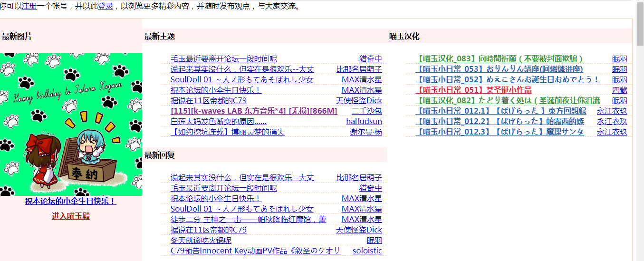Open 永江衣玖 beside 喵玉小日常_012.1 thread

pos(612,111)
